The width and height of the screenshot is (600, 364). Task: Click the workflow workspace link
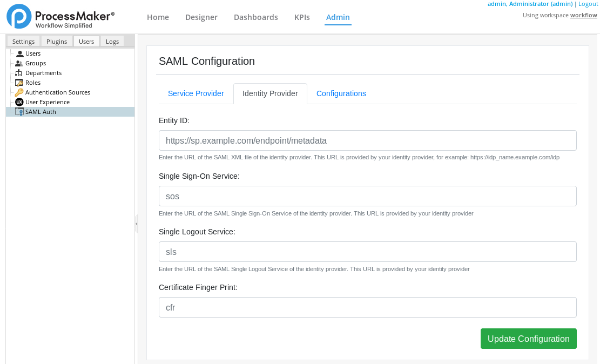click(x=583, y=15)
